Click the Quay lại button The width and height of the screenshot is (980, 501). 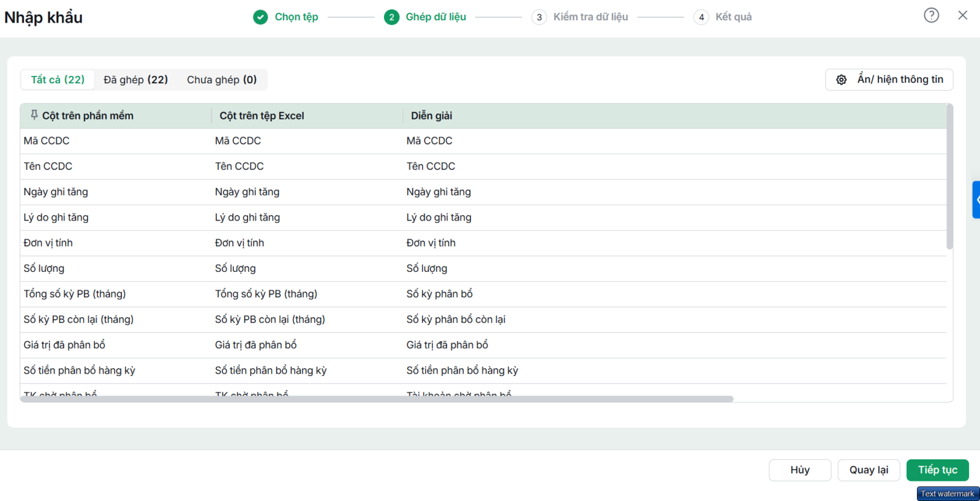pos(869,470)
